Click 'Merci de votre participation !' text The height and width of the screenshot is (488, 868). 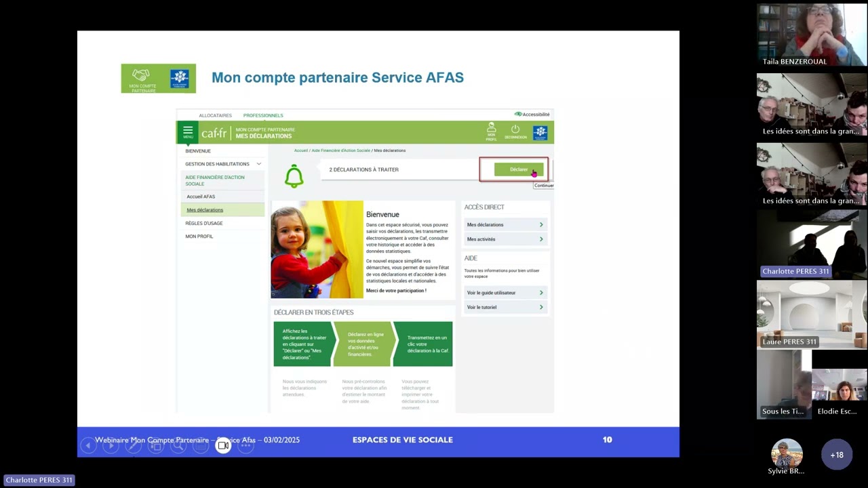coord(396,291)
